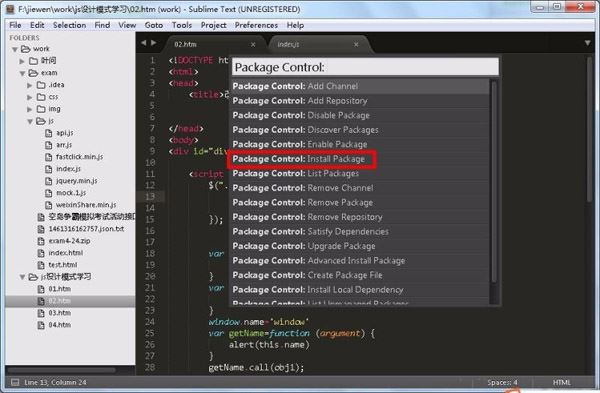This screenshot has width=600, height=393.
Task: Open the Preferences menu
Action: (256, 25)
